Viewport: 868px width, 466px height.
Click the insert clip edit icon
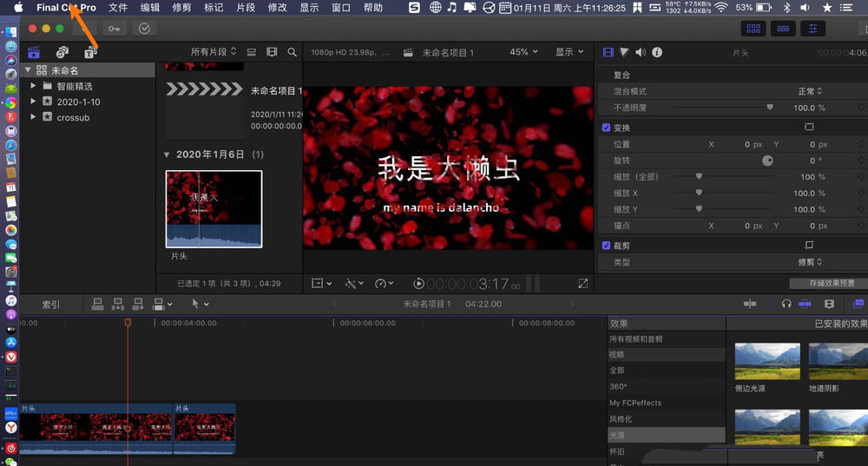[x=118, y=304]
